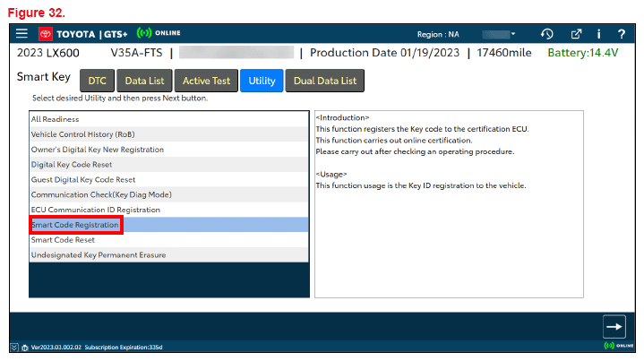
Task: Select Communication Check(Key Diag Mode)
Action: [x=168, y=194]
